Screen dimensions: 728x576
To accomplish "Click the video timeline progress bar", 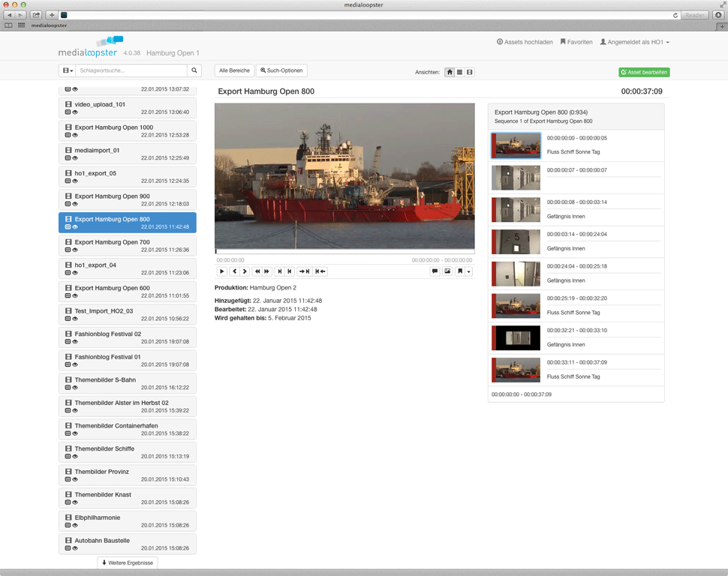I will (x=344, y=251).
